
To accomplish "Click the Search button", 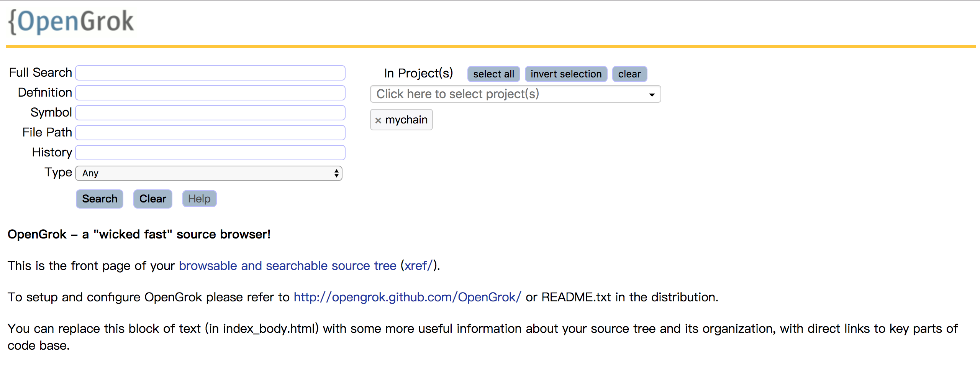I will [x=100, y=199].
